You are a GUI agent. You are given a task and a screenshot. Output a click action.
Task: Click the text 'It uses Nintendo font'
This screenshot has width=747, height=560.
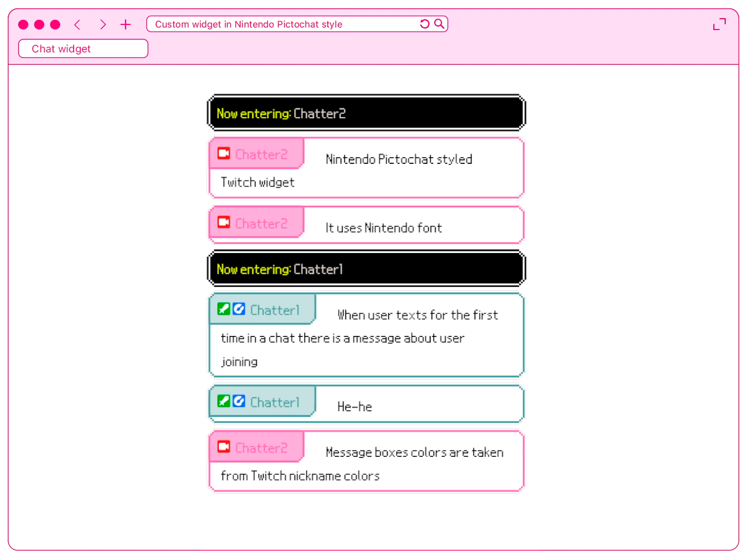pyautogui.click(x=383, y=228)
